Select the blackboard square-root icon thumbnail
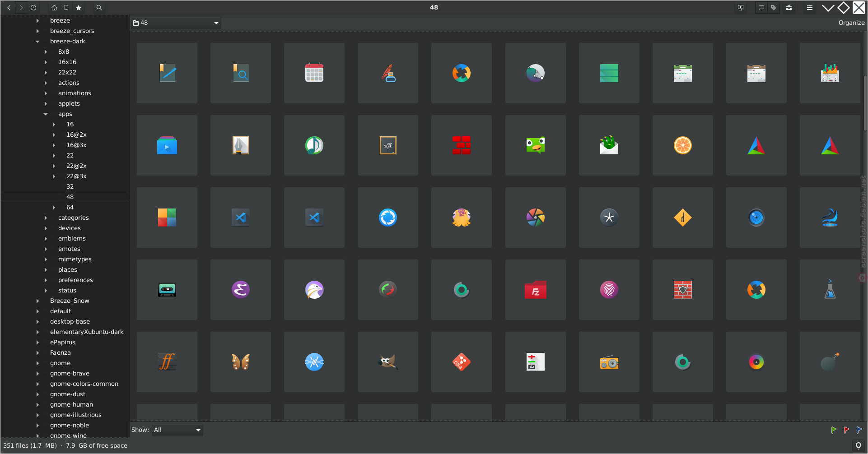 coord(388,145)
